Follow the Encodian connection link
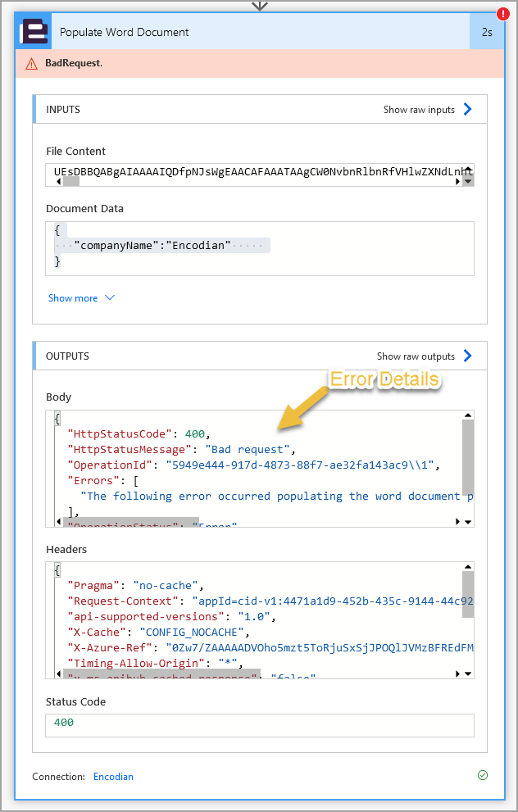 point(113,776)
